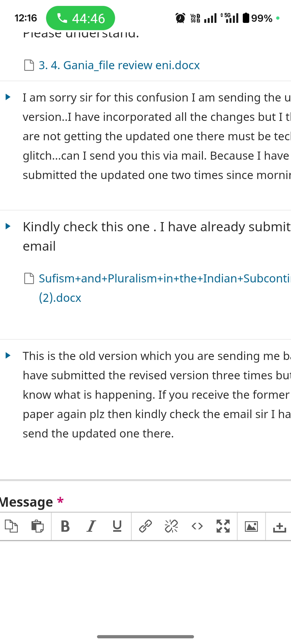Tap the ongoing call timer pill
The width and height of the screenshot is (291, 644).
[81, 18]
